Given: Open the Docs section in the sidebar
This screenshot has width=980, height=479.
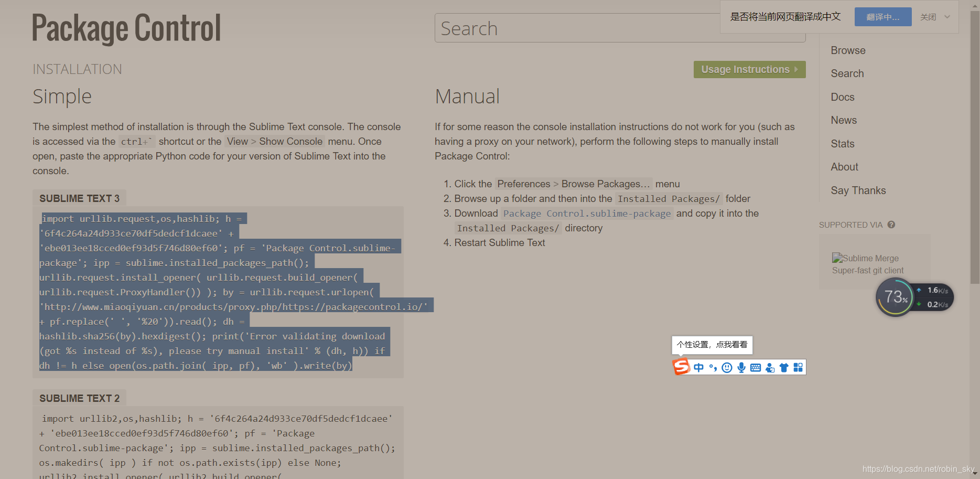Looking at the screenshot, I should [x=842, y=97].
